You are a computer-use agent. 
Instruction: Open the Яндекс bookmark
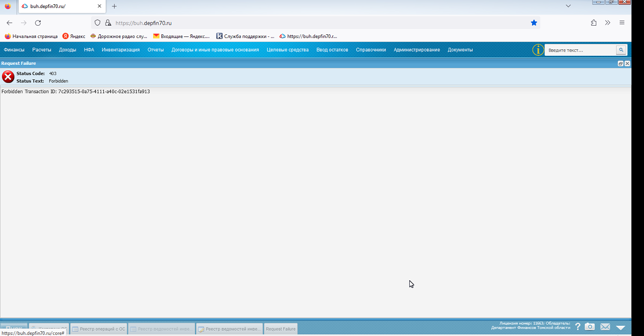(74, 36)
